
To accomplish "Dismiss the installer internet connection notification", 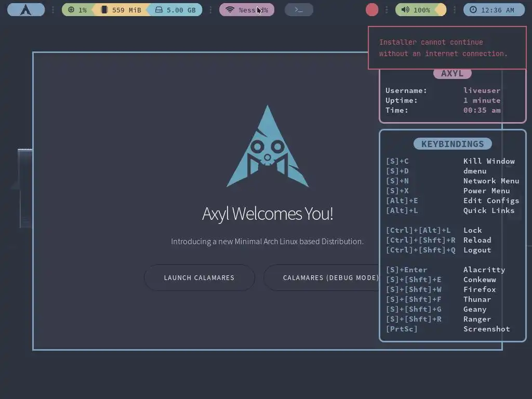I will point(447,48).
